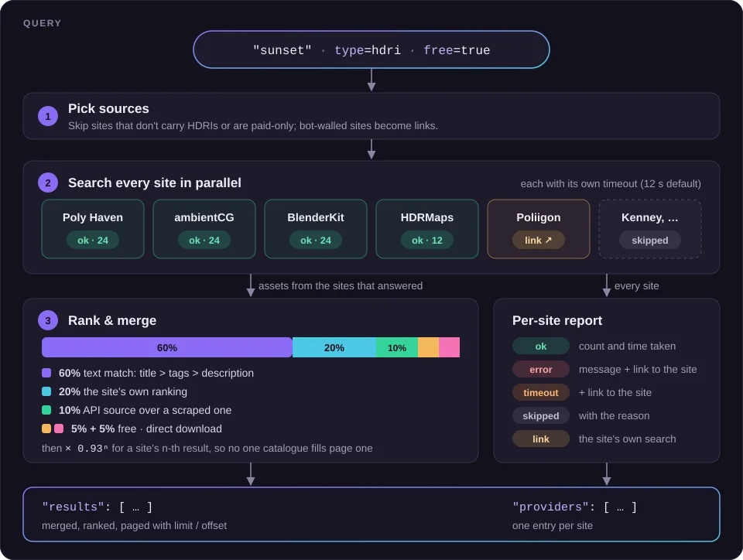Click the green 10% bar segment

397,347
